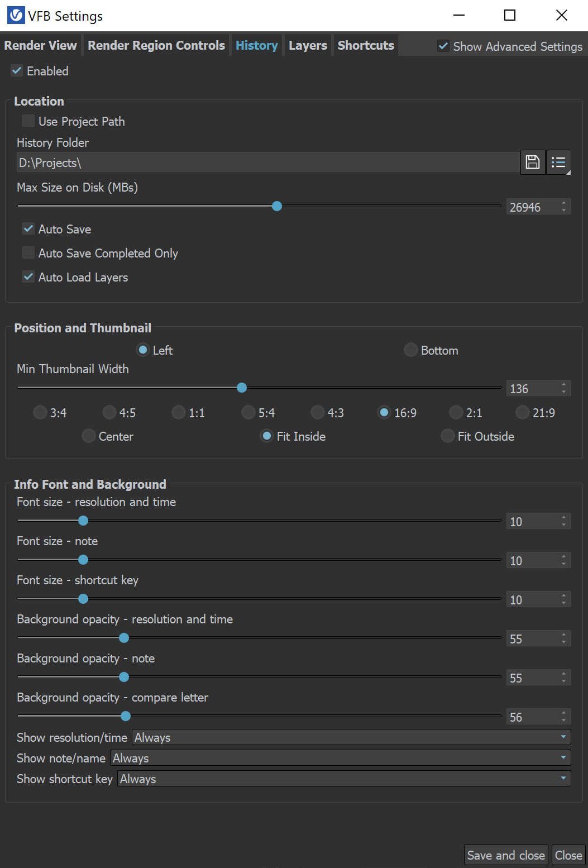Open the Show shortcut key dropdown
Image resolution: width=588 pixels, height=868 pixels.
click(344, 779)
